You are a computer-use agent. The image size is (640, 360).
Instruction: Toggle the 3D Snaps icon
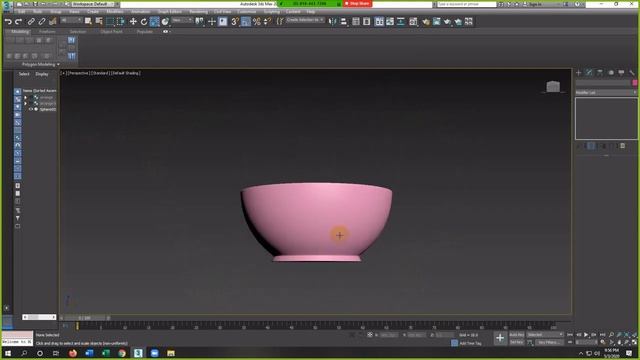click(235, 22)
